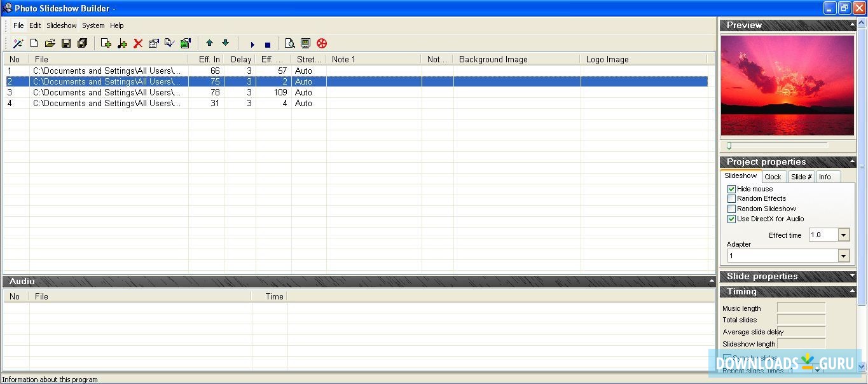Image resolution: width=868 pixels, height=384 pixels.
Task: Move the preview position slider handle
Action: [x=729, y=146]
